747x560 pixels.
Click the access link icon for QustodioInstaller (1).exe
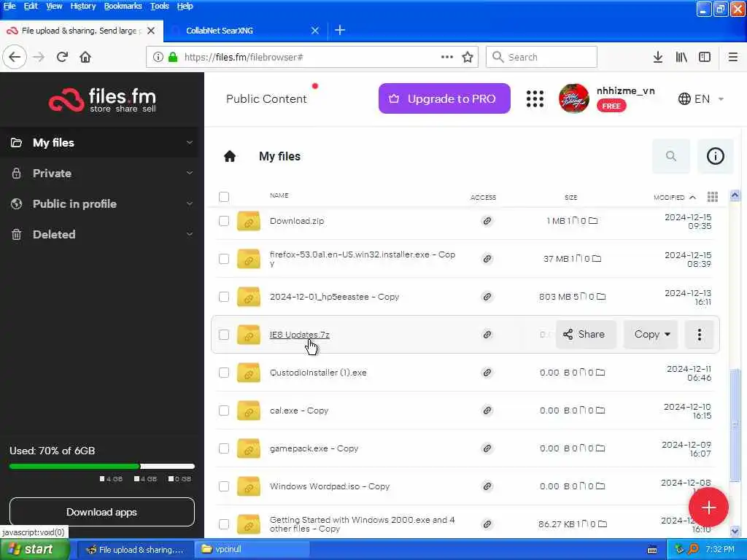coord(487,373)
